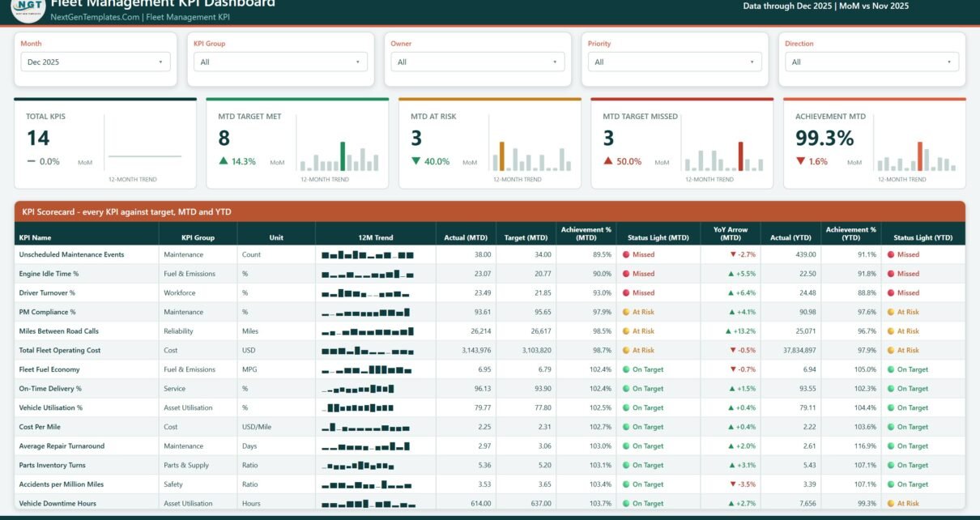Click the red down arrow in Achievement MTD

pos(801,161)
